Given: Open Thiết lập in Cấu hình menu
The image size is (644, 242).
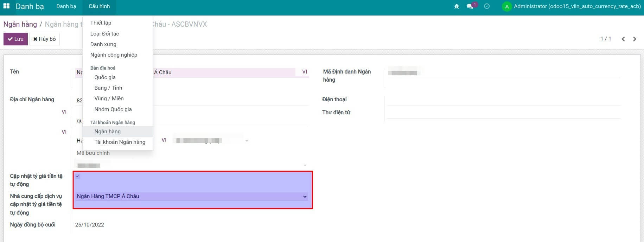Looking at the screenshot, I should (x=101, y=23).
